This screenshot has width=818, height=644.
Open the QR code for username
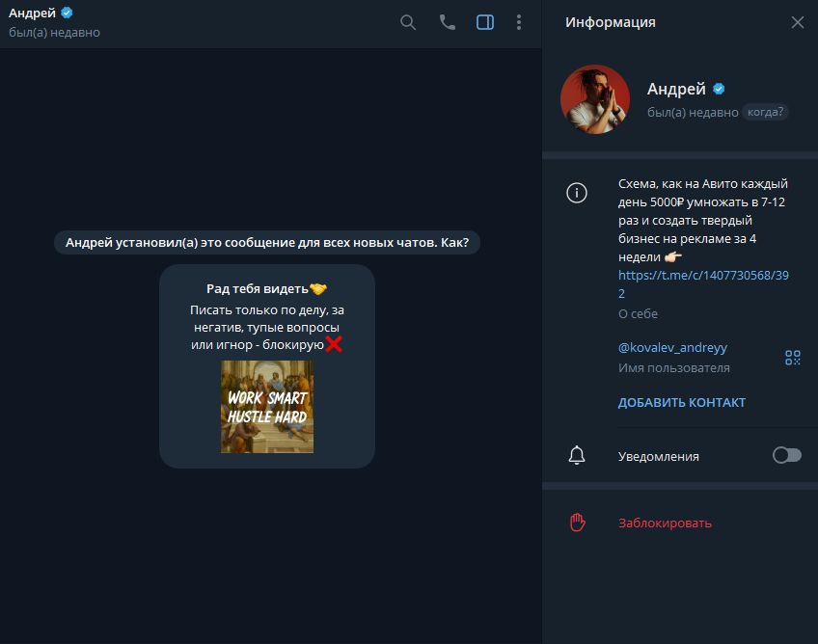[x=793, y=358]
